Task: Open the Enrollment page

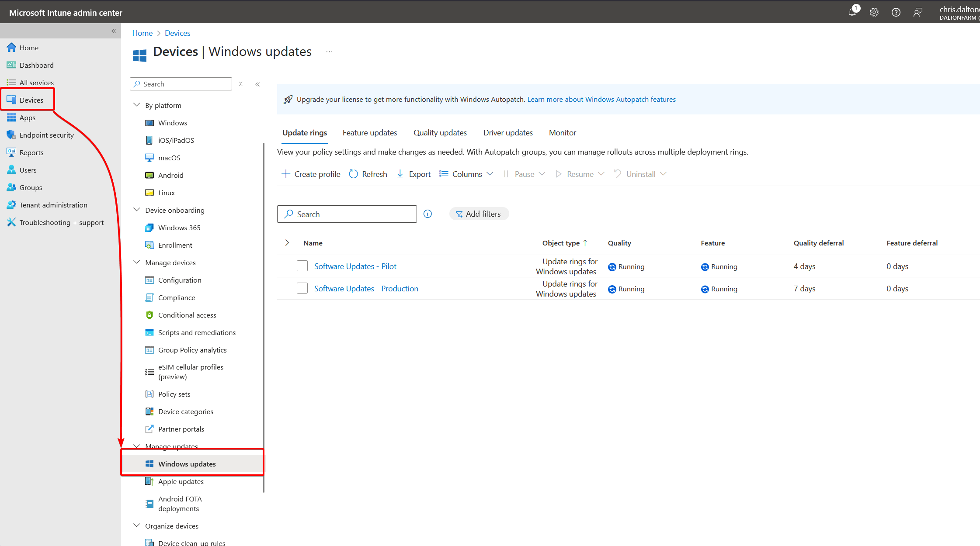Action: 175,245
